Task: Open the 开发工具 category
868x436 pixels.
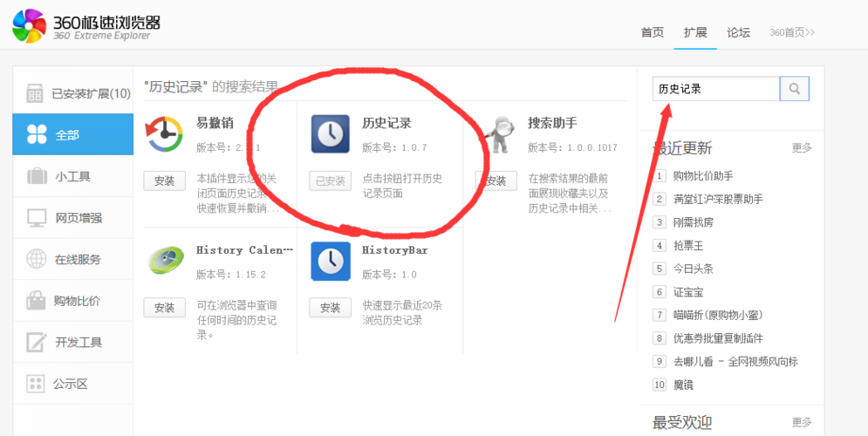Action: (x=73, y=343)
